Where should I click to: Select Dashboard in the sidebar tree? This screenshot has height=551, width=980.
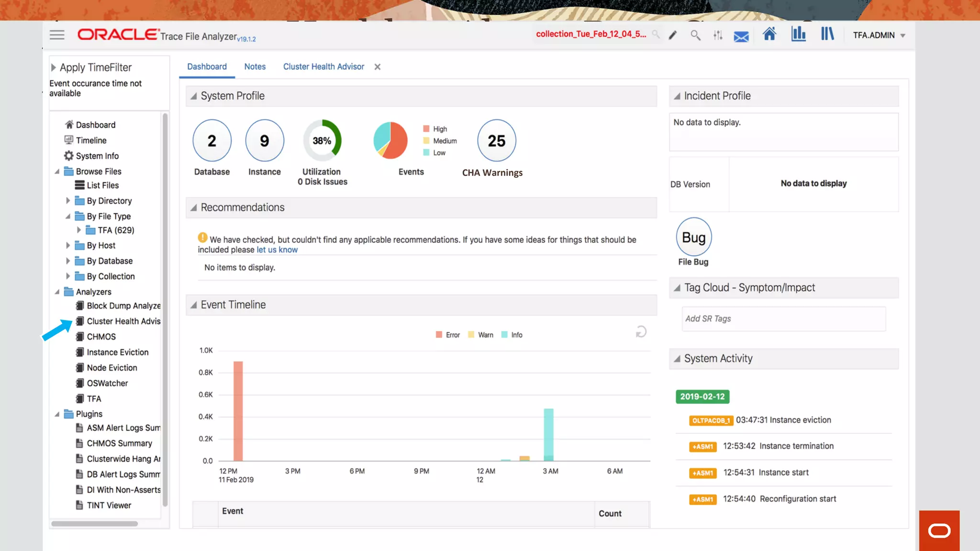(90, 125)
